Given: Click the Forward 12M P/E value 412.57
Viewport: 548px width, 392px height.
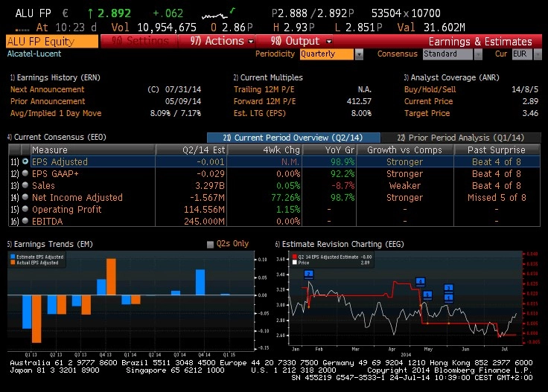Looking at the screenshot, I should coord(359,101).
